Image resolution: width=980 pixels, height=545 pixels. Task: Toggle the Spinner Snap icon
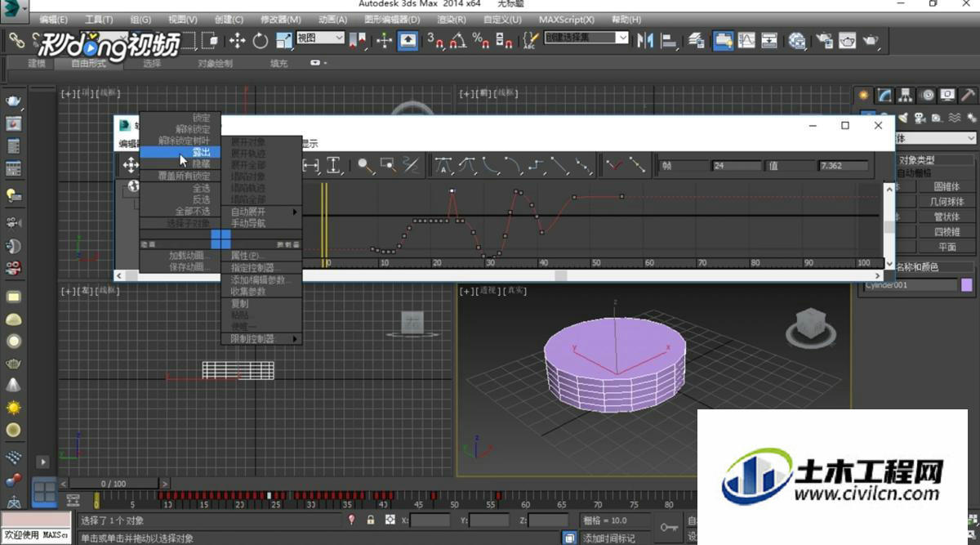coord(504,40)
